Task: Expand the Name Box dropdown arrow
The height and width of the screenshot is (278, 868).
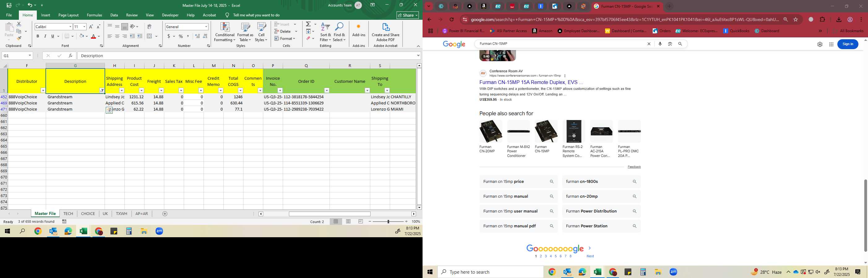Action: tap(30, 56)
